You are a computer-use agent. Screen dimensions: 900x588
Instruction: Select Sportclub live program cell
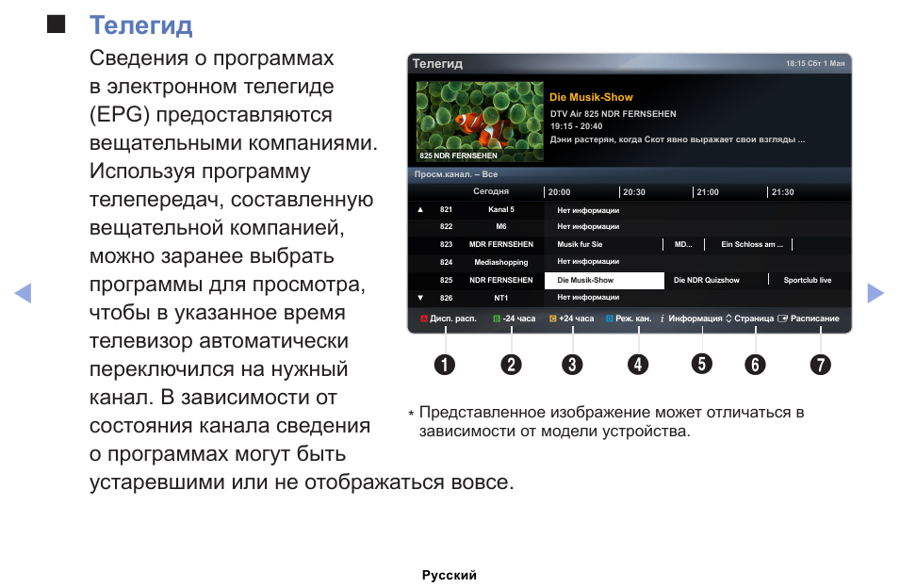pyautogui.click(x=808, y=280)
